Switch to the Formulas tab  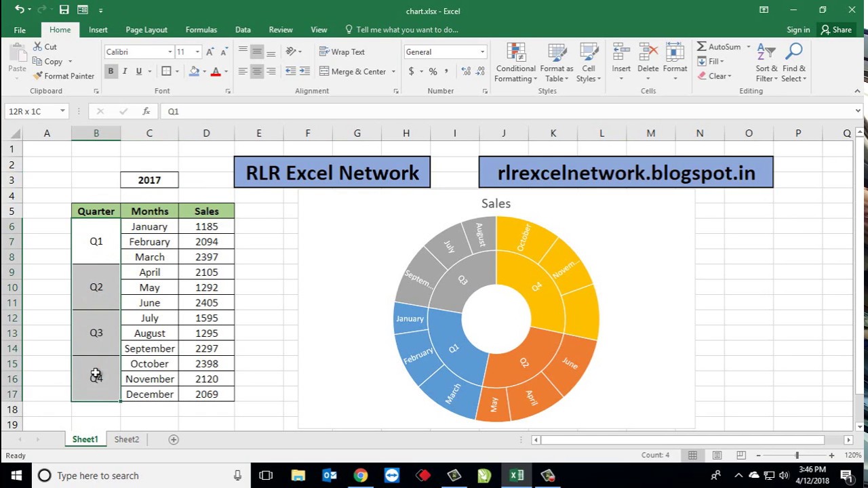pyautogui.click(x=201, y=30)
